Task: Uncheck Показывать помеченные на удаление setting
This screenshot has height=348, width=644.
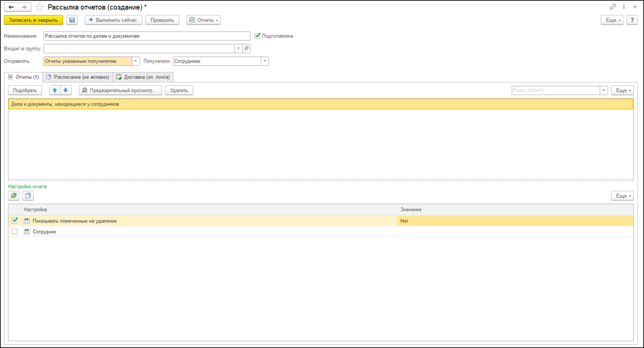Action: [x=15, y=221]
